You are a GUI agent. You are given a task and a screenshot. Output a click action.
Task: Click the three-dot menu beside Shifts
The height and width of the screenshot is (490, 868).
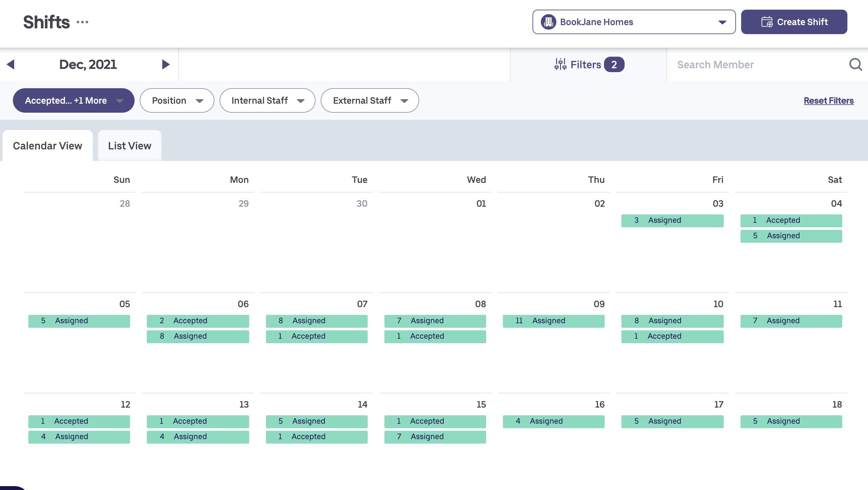(x=82, y=22)
